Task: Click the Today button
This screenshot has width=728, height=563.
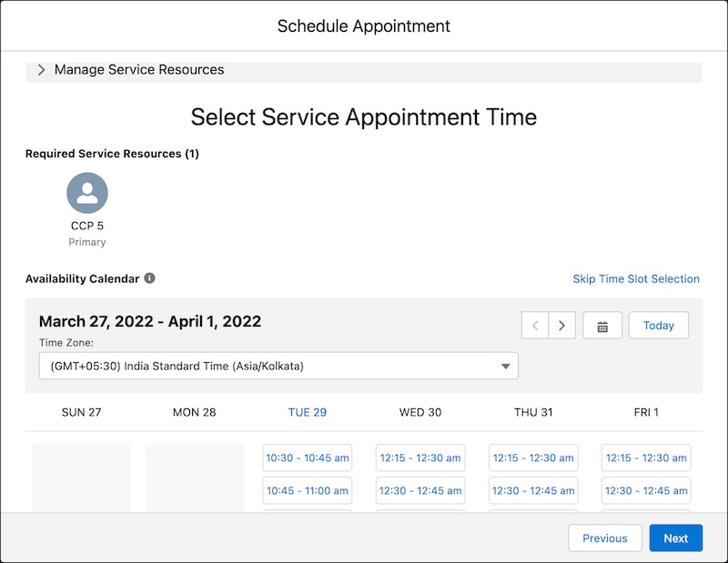Action: pyautogui.click(x=658, y=326)
